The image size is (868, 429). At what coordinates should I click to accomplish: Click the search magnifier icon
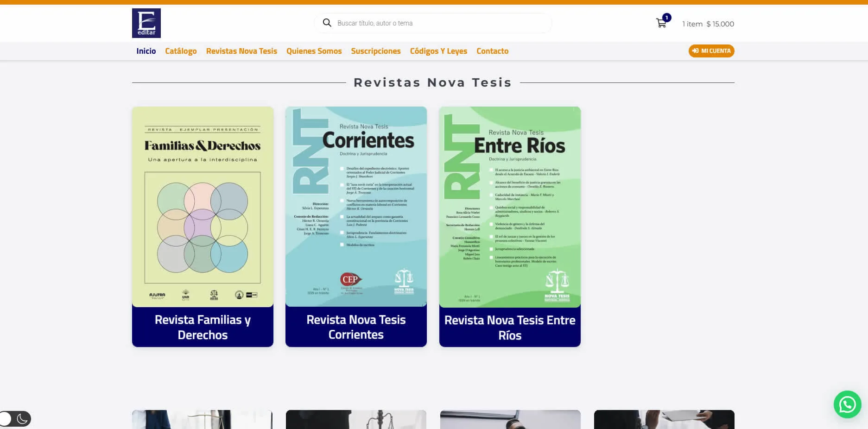327,23
